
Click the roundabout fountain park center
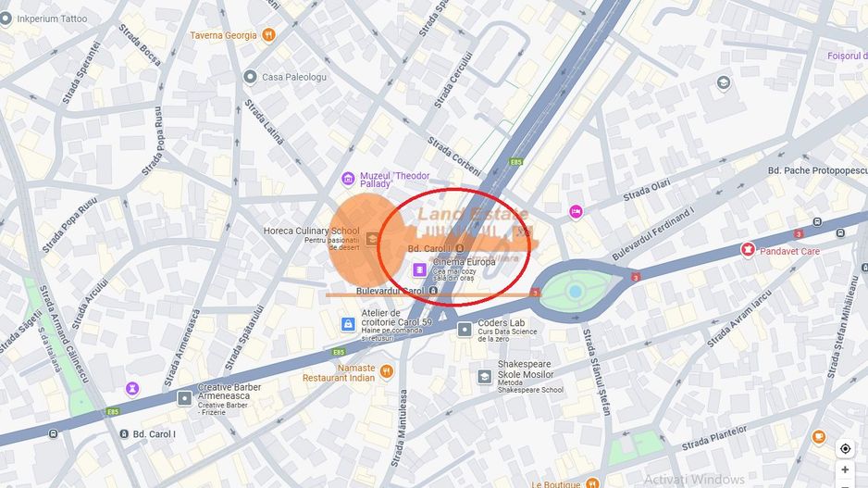(x=576, y=292)
